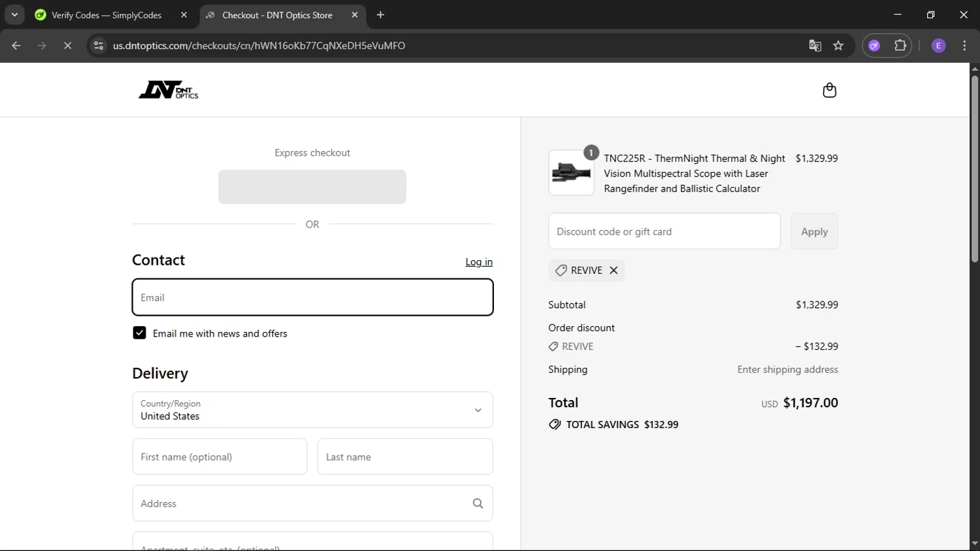Click the purple extension icon in toolbar

[874, 46]
